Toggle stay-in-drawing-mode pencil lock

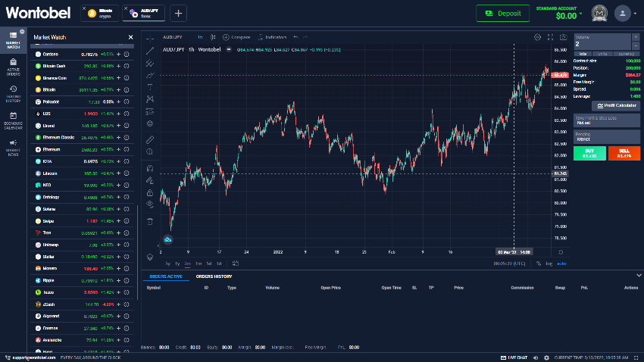click(150, 180)
